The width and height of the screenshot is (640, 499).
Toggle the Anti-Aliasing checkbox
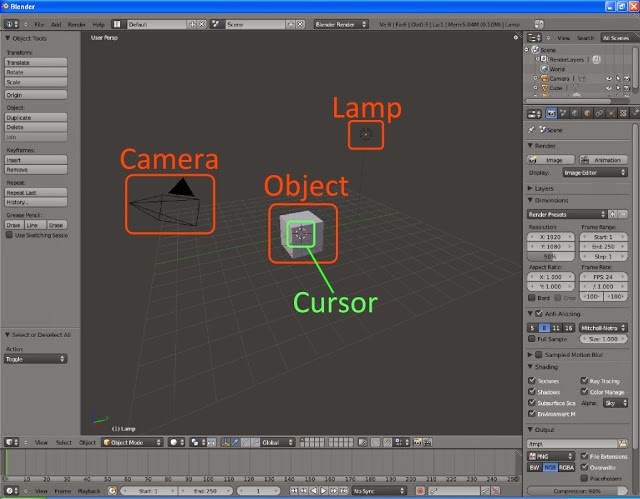[539, 313]
